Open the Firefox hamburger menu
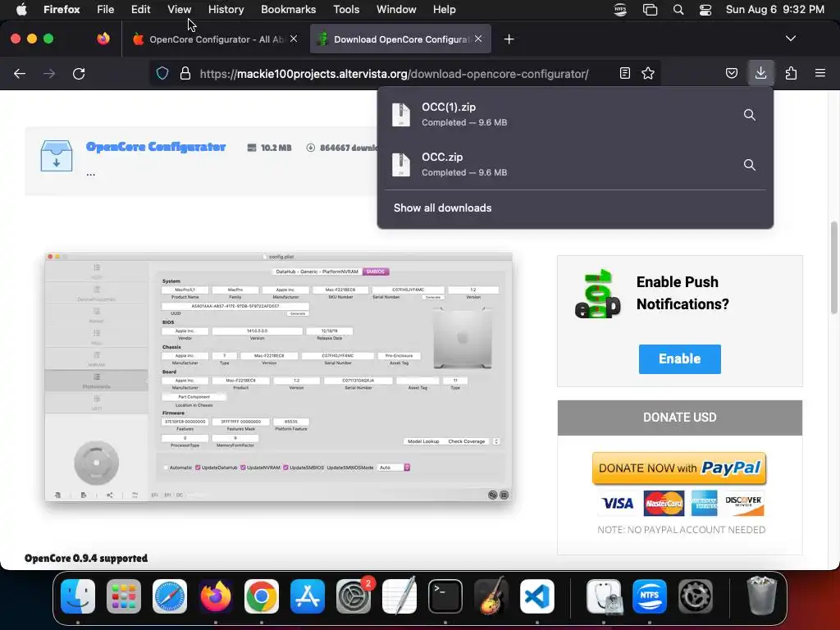840x630 pixels. (820, 73)
